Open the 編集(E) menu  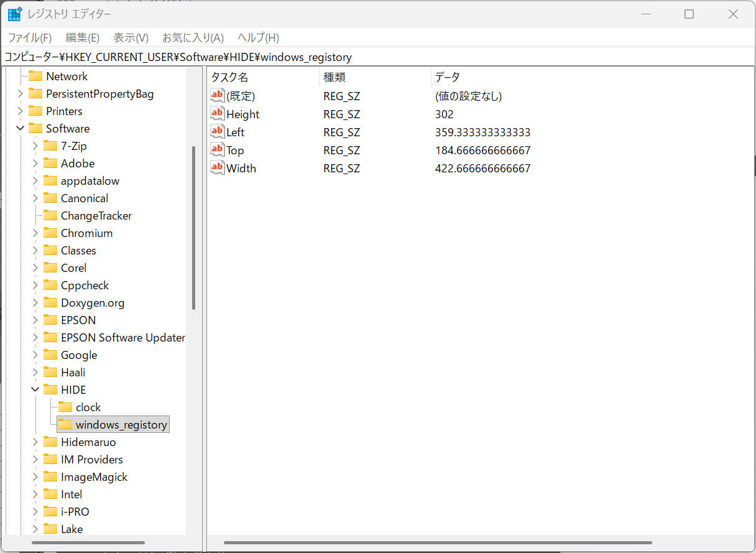coord(83,37)
